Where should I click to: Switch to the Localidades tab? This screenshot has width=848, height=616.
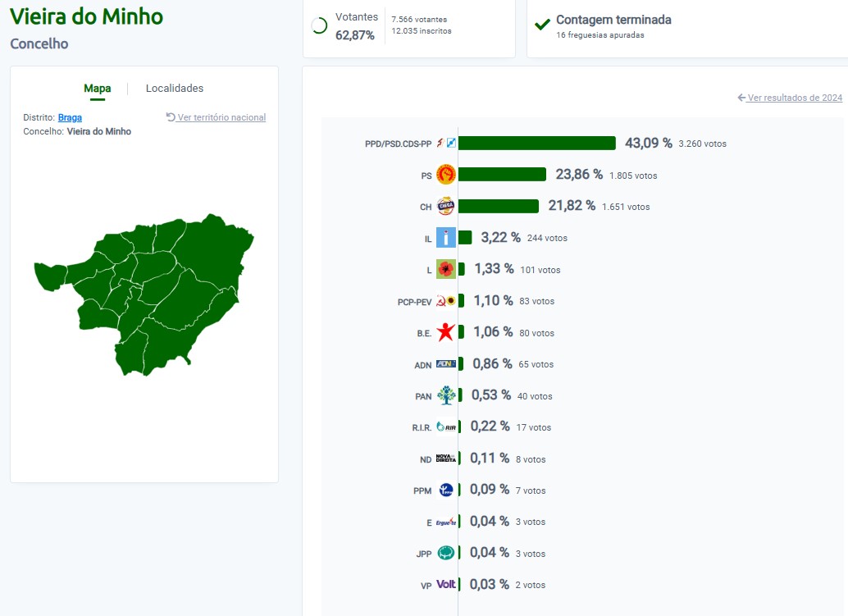click(x=175, y=88)
